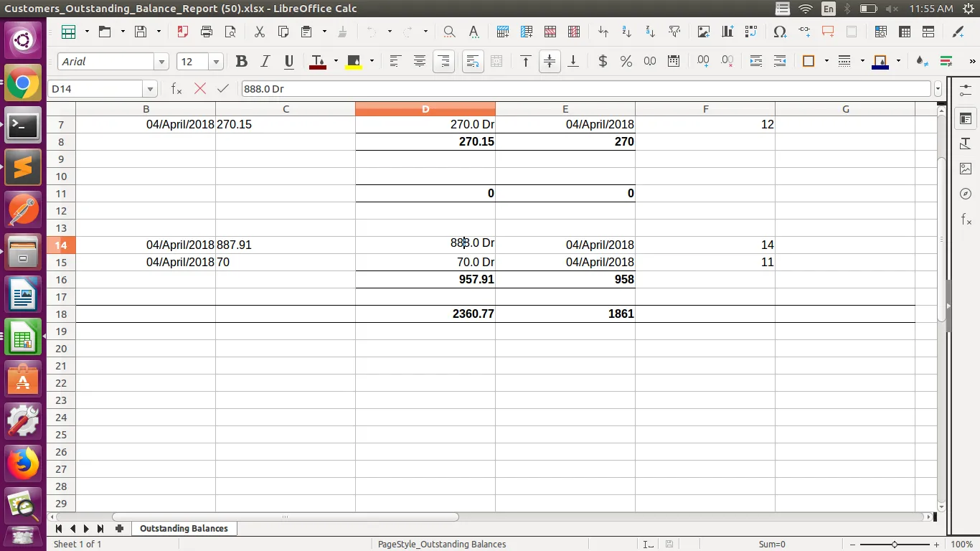This screenshot has height=551, width=980.
Task: Add a decimal place
Action: pyautogui.click(x=703, y=62)
